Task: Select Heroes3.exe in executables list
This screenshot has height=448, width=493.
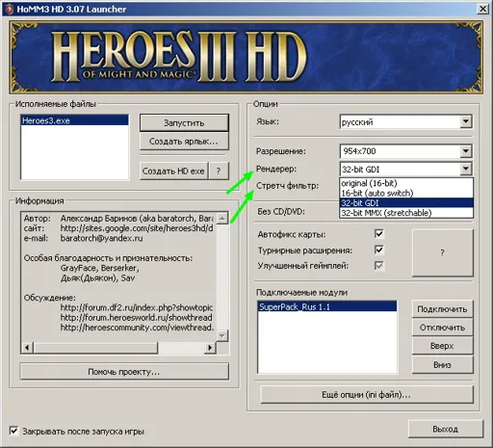Action: pyautogui.click(x=74, y=120)
